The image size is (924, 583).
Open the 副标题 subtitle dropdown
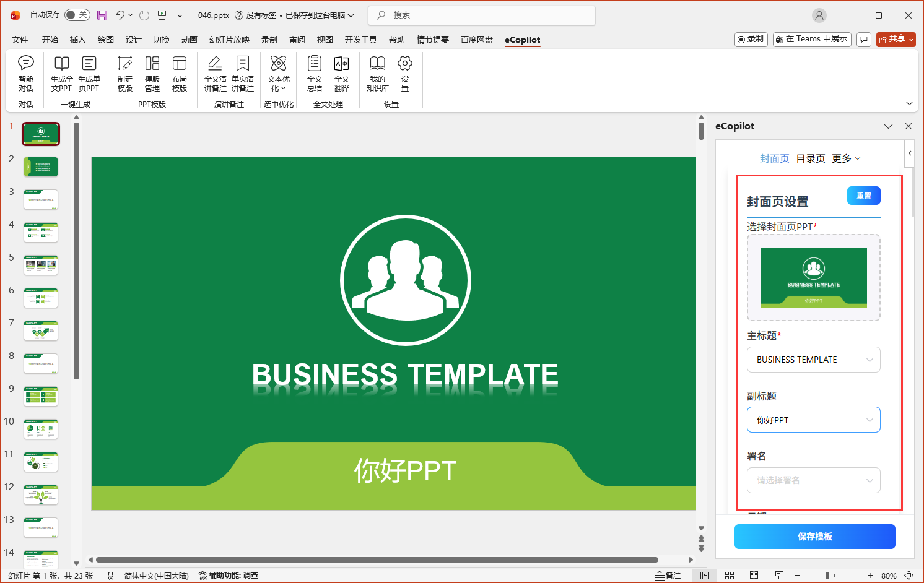click(813, 420)
